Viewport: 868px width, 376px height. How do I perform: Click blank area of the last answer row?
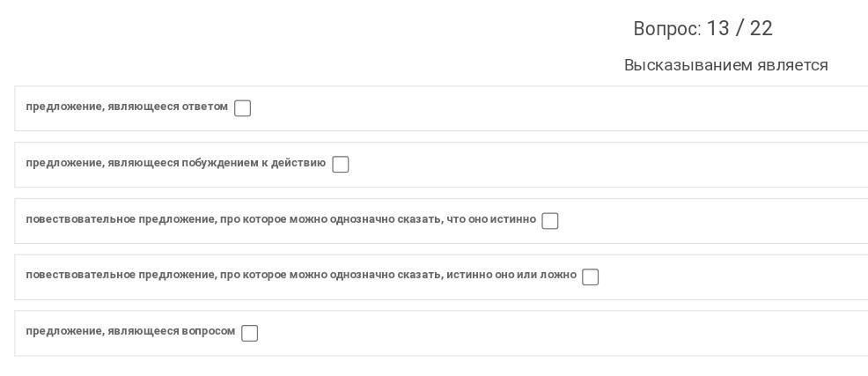pos(554,334)
